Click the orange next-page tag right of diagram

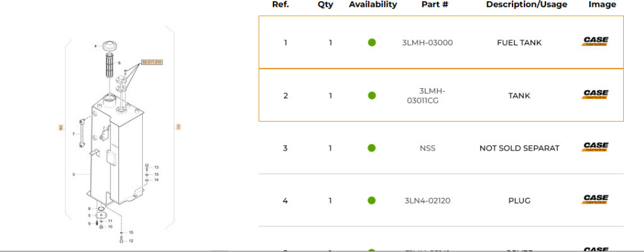(179, 127)
